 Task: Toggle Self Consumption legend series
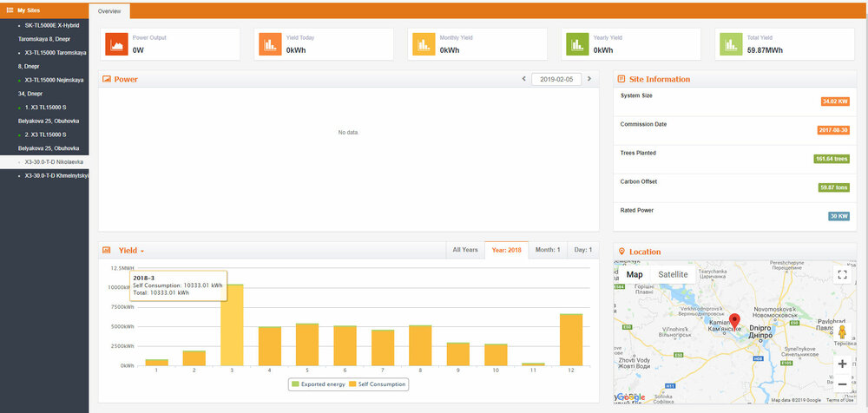click(378, 383)
